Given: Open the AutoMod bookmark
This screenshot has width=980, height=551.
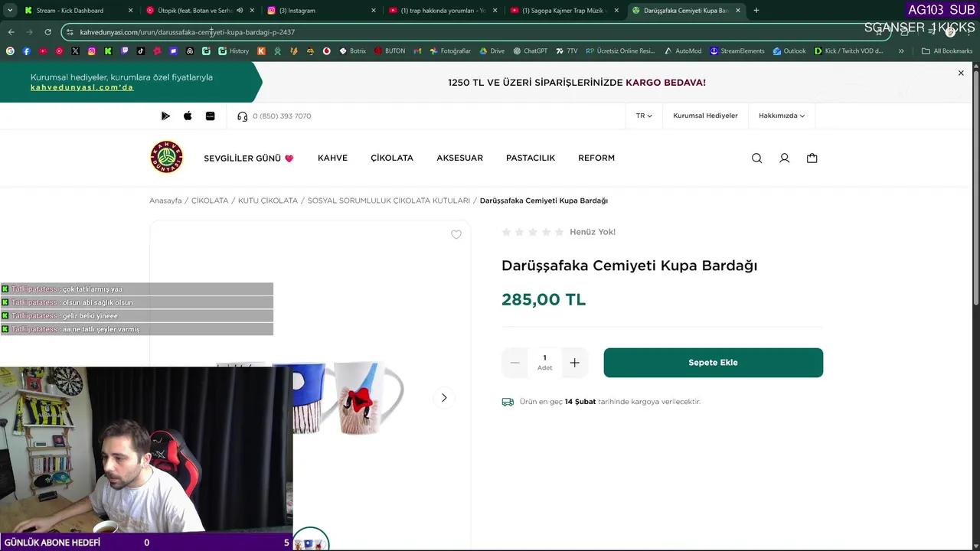Looking at the screenshot, I should tap(682, 51).
